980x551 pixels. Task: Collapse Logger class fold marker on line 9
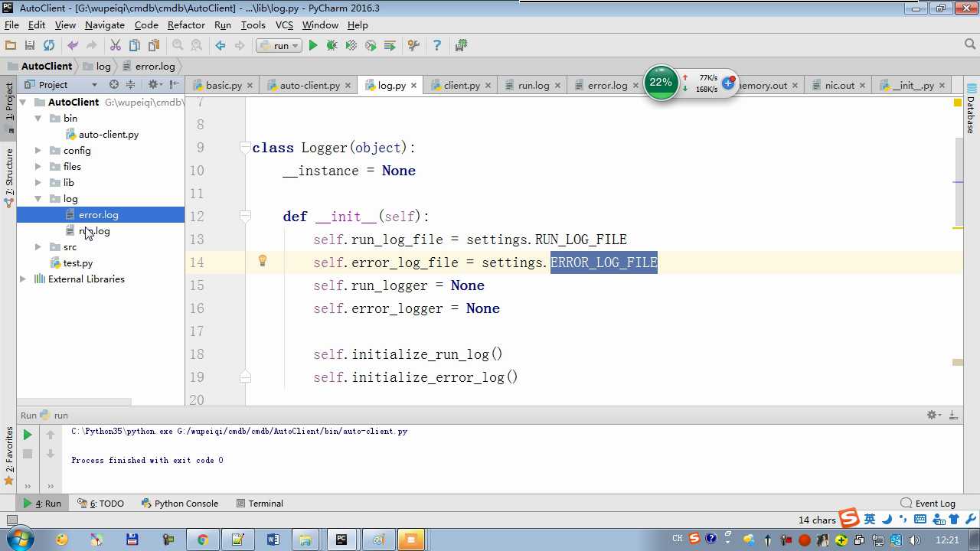pyautogui.click(x=245, y=147)
